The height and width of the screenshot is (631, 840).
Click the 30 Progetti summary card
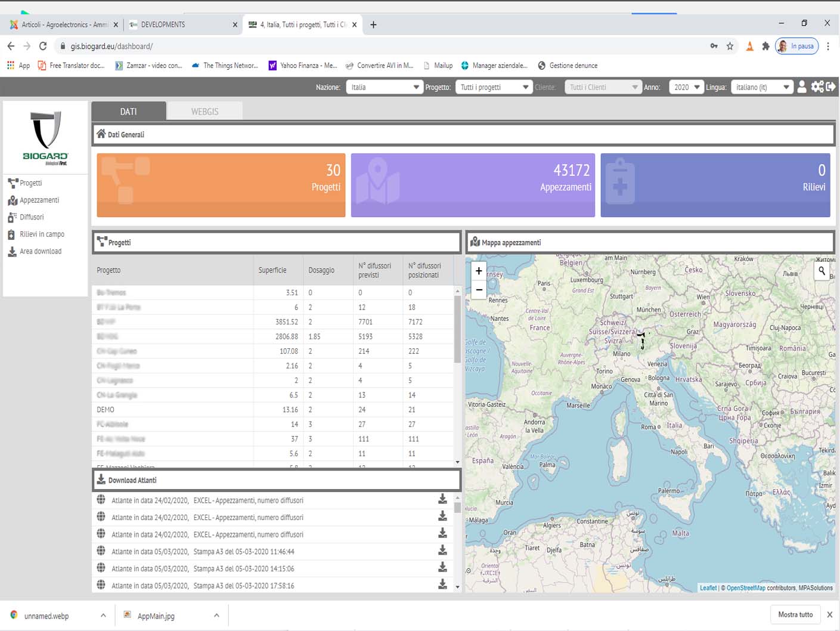click(x=221, y=185)
